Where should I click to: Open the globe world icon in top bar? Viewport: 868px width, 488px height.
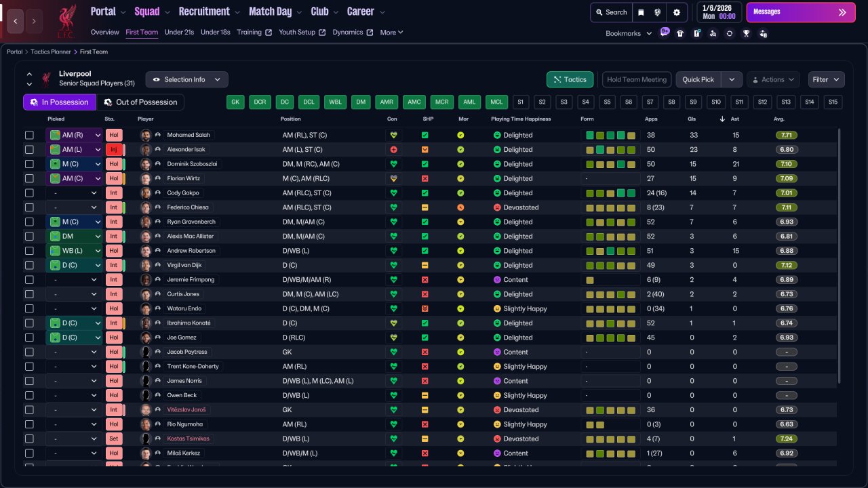(x=658, y=12)
